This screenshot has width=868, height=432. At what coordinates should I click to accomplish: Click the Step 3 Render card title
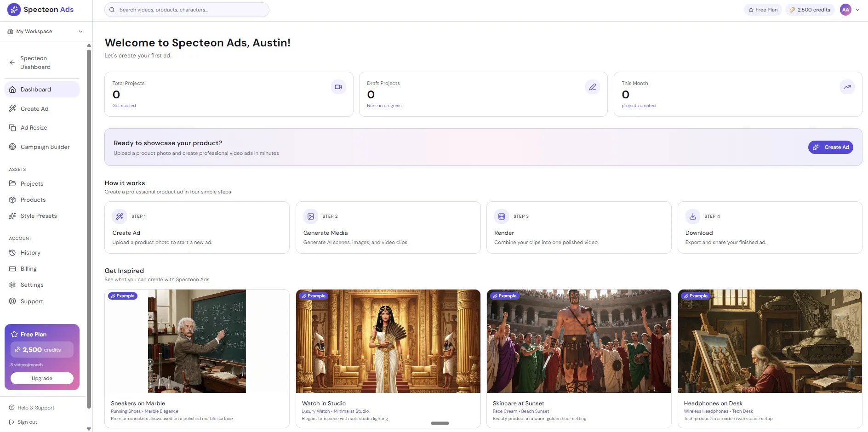click(x=504, y=233)
